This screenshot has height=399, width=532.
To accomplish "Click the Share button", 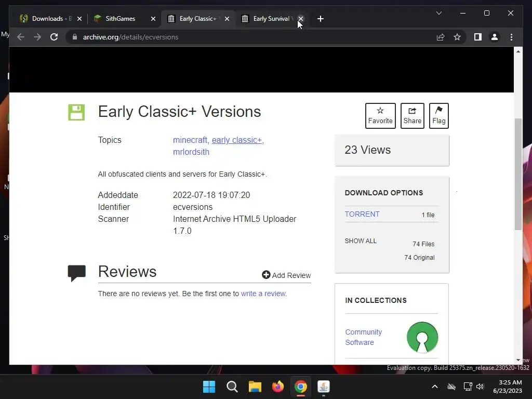I will click(x=412, y=116).
